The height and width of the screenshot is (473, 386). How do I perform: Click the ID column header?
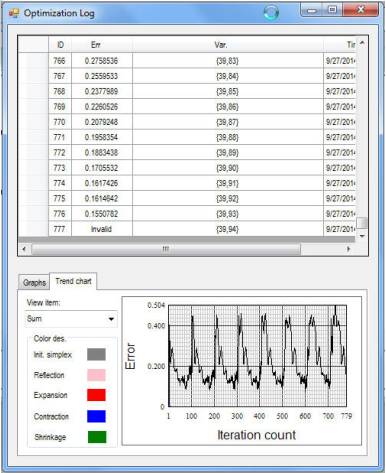pos(60,45)
